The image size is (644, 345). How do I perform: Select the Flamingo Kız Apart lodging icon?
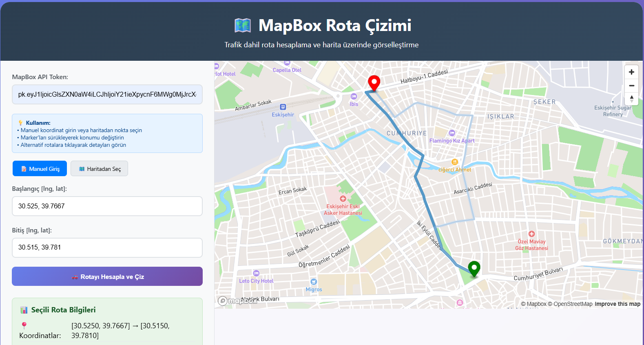pyautogui.click(x=452, y=133)
